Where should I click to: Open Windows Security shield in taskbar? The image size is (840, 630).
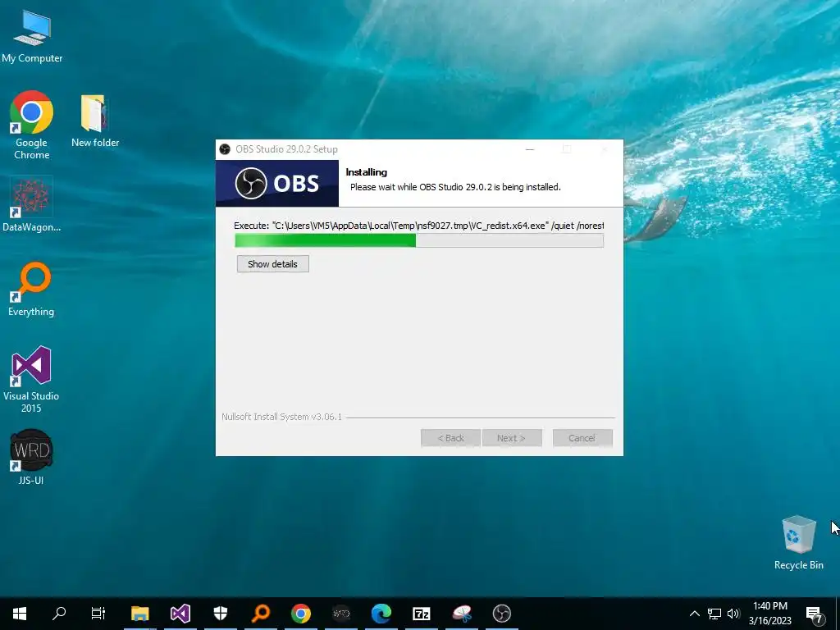(x=221, y=614)
